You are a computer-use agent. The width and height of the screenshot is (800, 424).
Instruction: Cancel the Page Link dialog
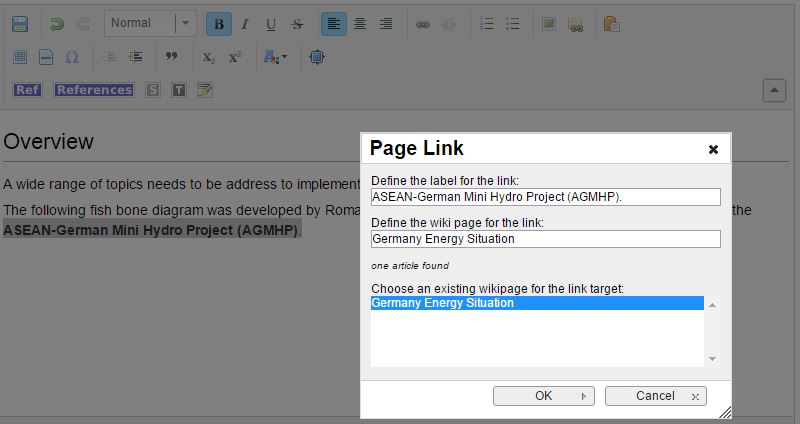[656, 396]
